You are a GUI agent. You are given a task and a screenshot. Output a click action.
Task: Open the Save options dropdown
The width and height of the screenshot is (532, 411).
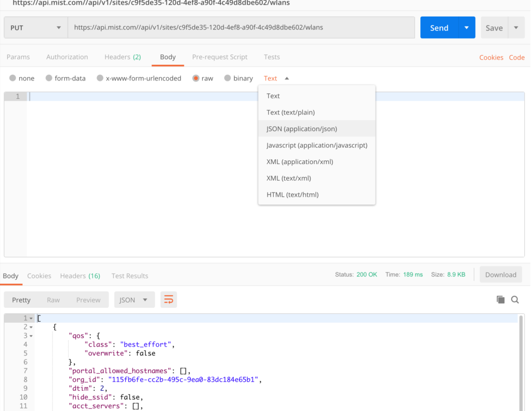click(515, 27)
